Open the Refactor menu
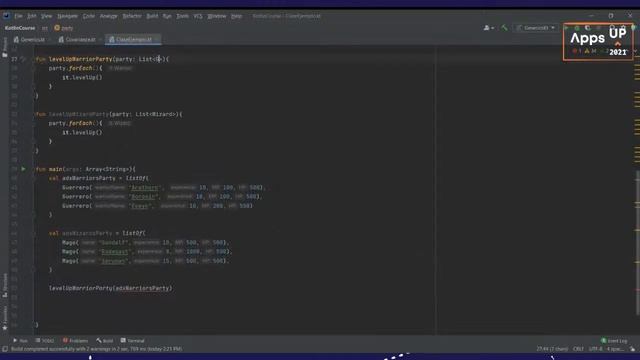Screen dimensions: 640x360 [x=132, y=16]
